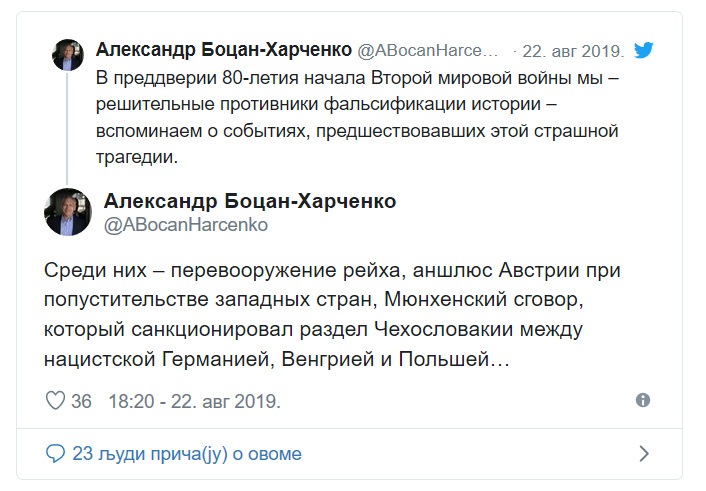The width and height of the screenshot is (706, 491).
Task: Click the parent tweet text about 80-летия
Action: point(358,118)
